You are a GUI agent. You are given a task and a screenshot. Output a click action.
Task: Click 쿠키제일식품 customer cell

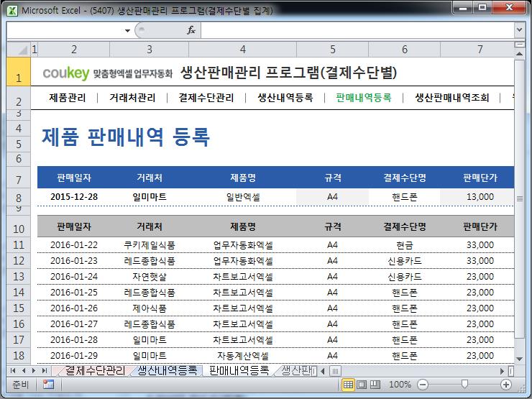pos(150,245)
